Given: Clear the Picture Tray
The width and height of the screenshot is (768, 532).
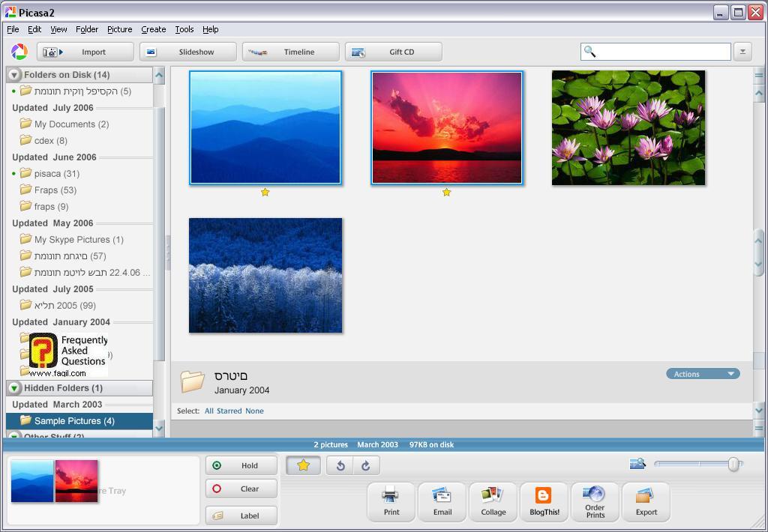Looking at the screenshot, I should 241,489.
